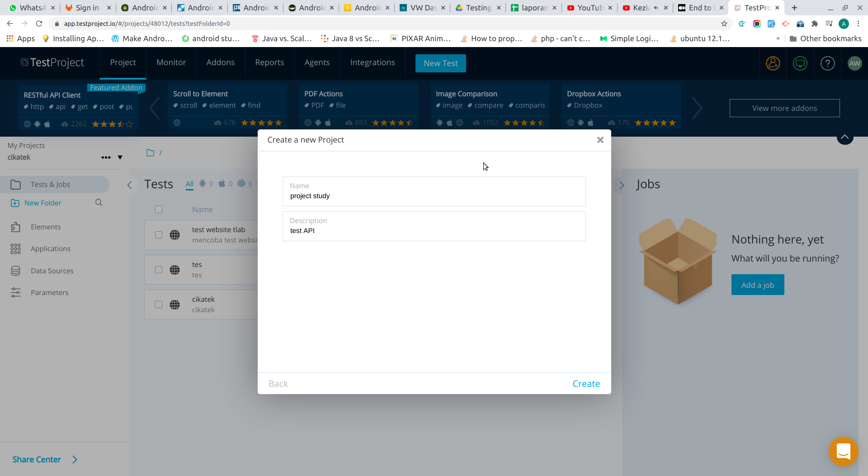Open the Integrations menu item
The width and height of the screenshot is (868, 476).
pyautogui.click(x=372, y=62)
